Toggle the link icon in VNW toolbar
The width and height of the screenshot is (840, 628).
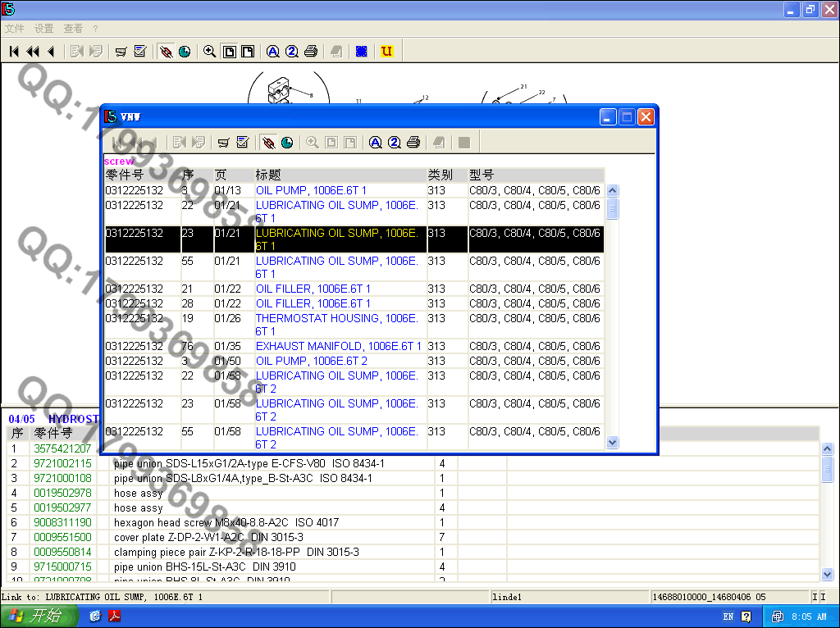point(268,143)
